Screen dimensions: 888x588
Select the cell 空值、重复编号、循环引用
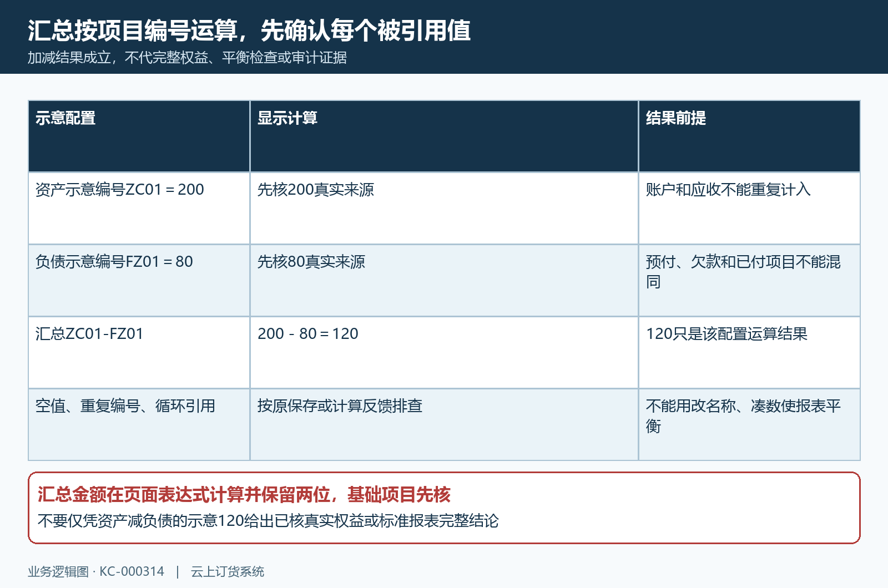[x=139, y=425]
